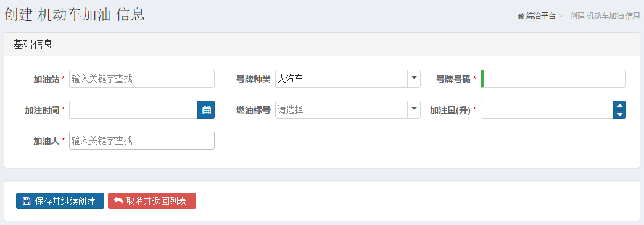This screenshot has width=644, height=225.
Task: Open the calendar picker for 加注时间
Action: pyautogui.click(x=206, y=110)
